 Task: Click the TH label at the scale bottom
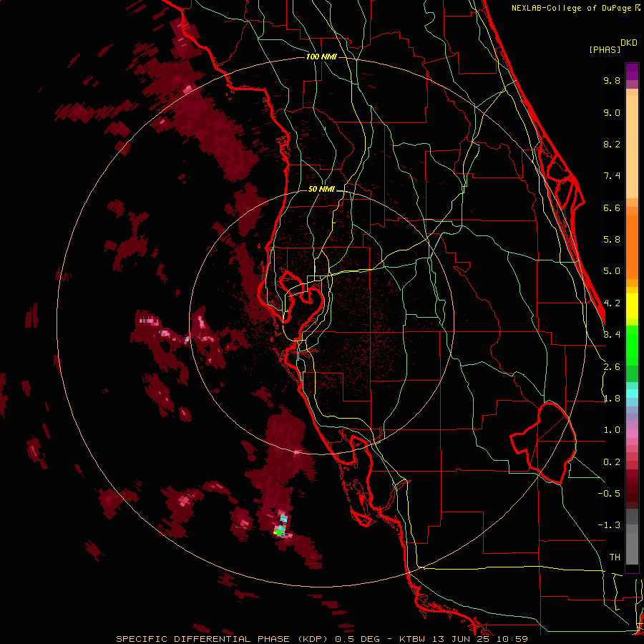615,557
